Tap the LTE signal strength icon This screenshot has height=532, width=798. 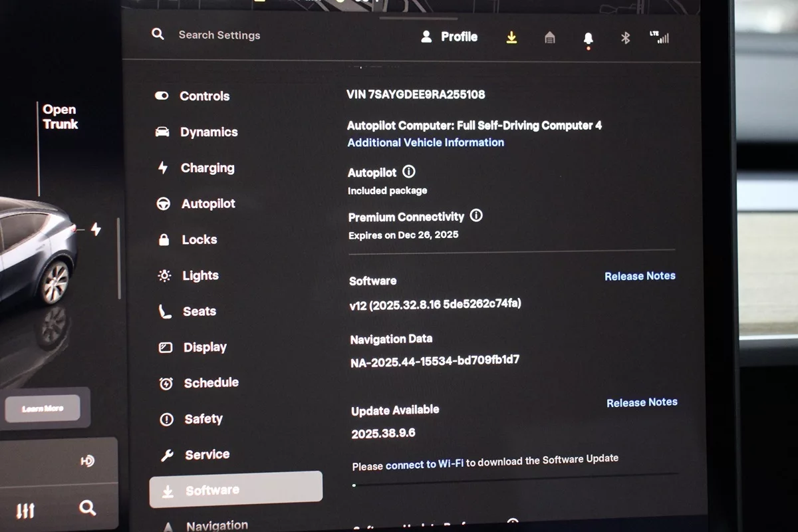[659, 37]
